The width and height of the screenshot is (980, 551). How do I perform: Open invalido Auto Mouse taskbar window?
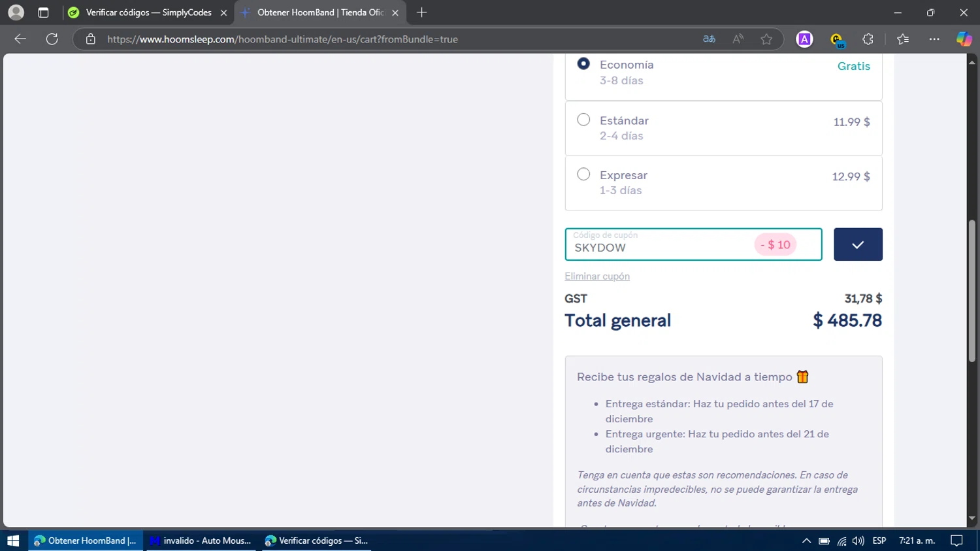coord(201,541)
